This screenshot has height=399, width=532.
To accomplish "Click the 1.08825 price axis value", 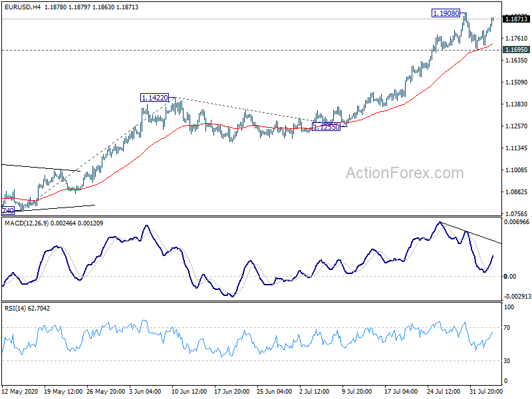I will coord(517,192).
